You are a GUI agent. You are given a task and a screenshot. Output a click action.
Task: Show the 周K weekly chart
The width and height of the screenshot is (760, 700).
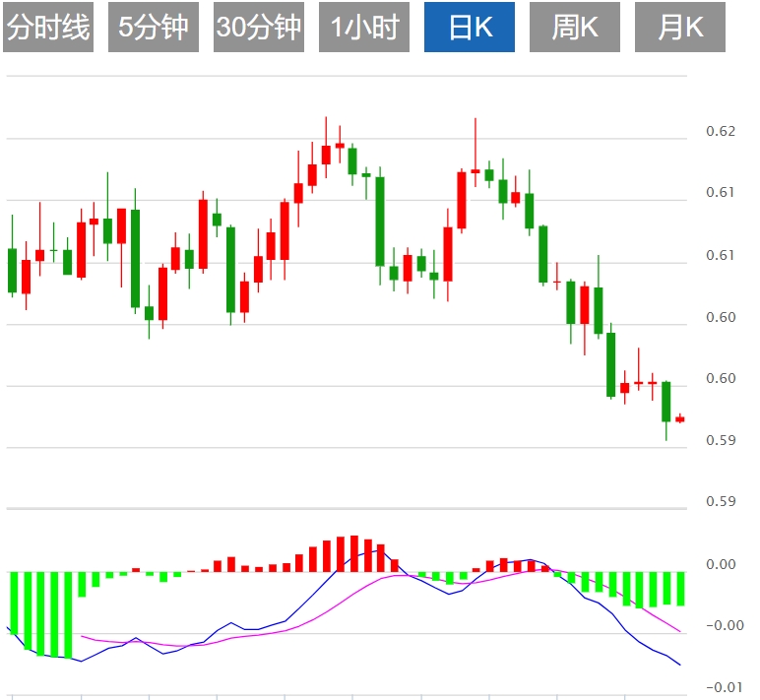point(575,28)
